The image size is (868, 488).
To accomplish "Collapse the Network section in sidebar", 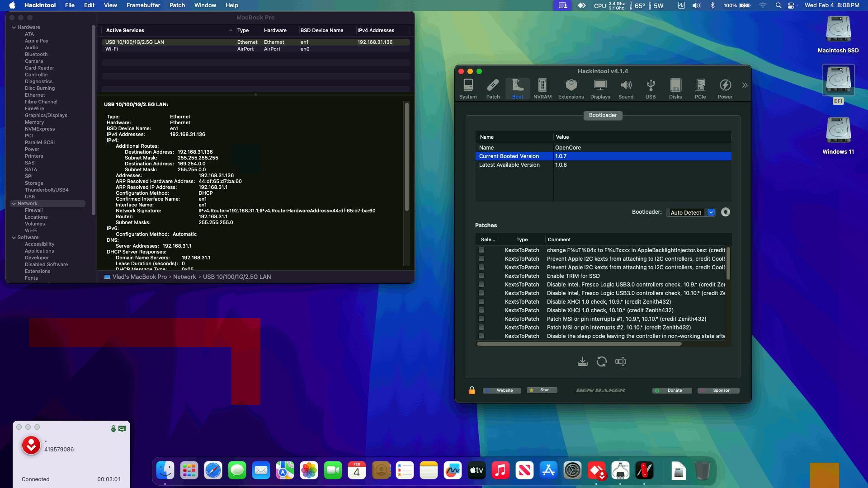I will [x=14, y=204].
